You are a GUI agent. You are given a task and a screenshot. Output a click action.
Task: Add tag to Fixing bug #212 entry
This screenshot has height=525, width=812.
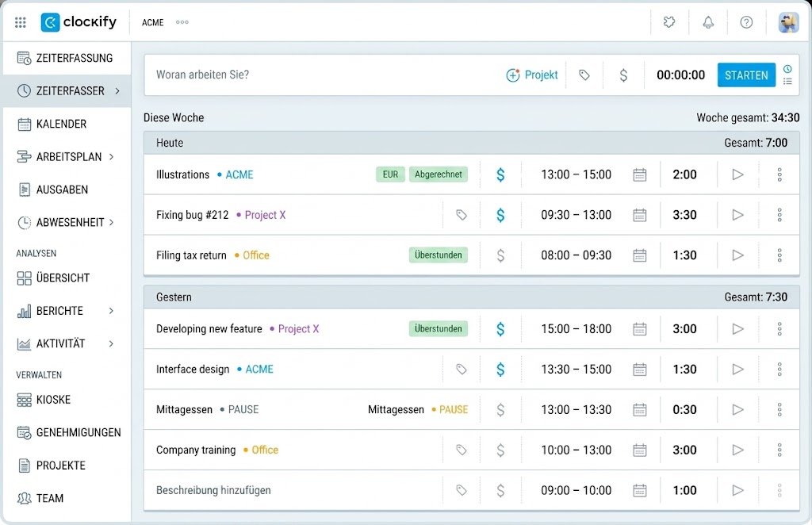pos(462,215)
